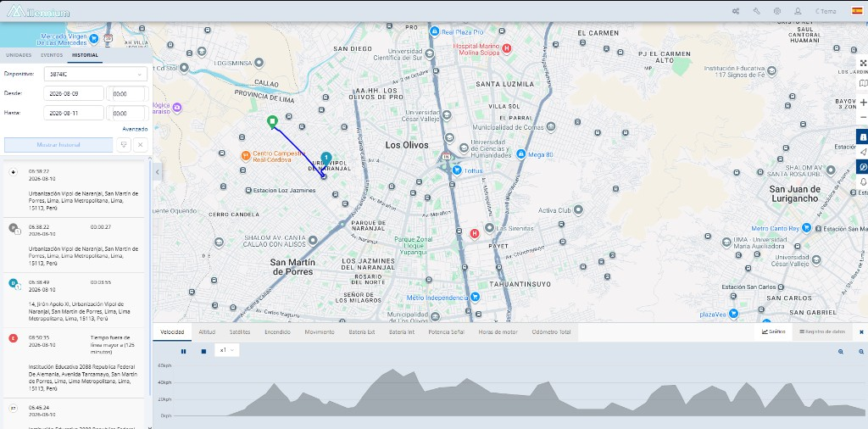This screenshot has height=429, width=868.
Task: Zoom in the speed chart
Action: tap(841, 352)
